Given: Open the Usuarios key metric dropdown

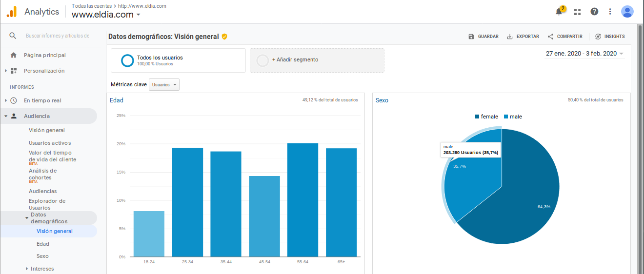Looking at the screenshot, I should click(164, 85).
